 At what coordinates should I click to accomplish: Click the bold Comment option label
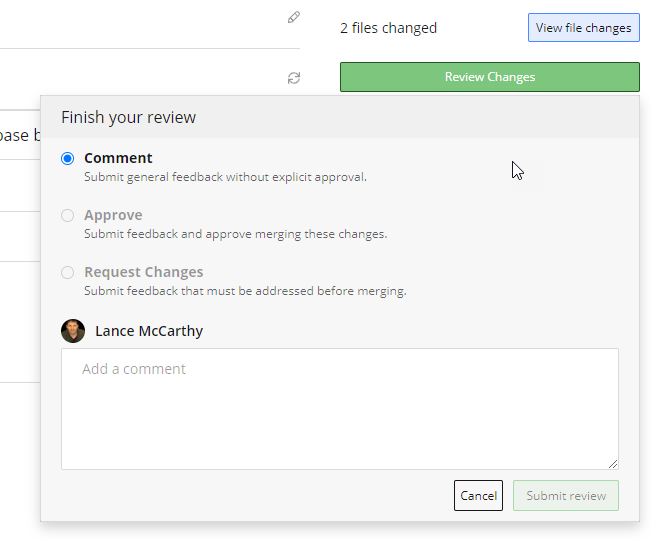click(118, 158)
